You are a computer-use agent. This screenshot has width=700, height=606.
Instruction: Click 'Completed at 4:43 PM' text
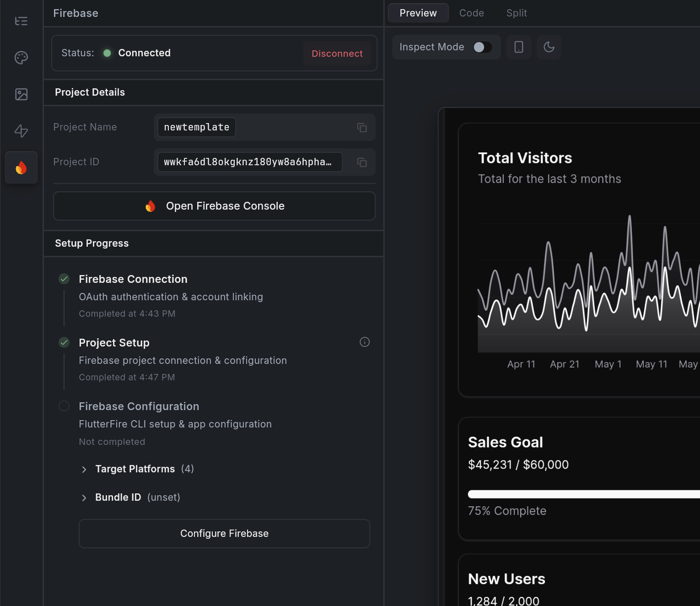127,314
